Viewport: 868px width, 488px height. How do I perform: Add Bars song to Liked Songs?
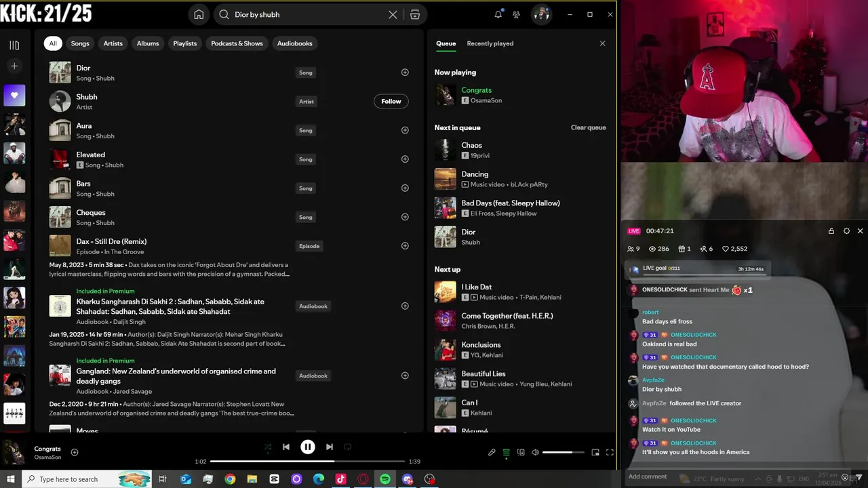click(x=405, y=188)
